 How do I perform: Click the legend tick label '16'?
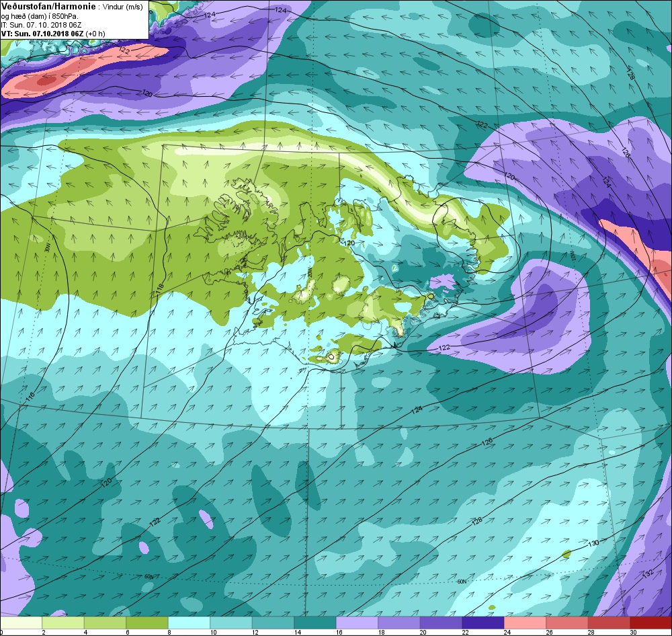coord(339,632)
